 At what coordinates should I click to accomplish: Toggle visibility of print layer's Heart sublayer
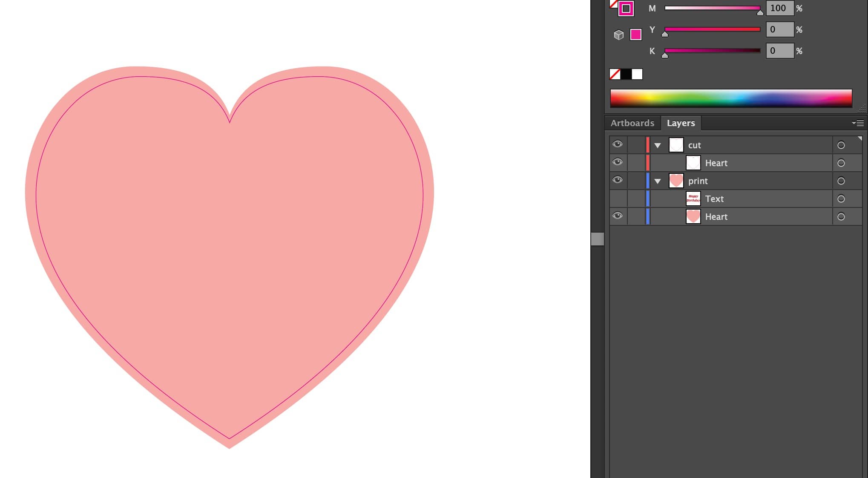coord(618,216)
